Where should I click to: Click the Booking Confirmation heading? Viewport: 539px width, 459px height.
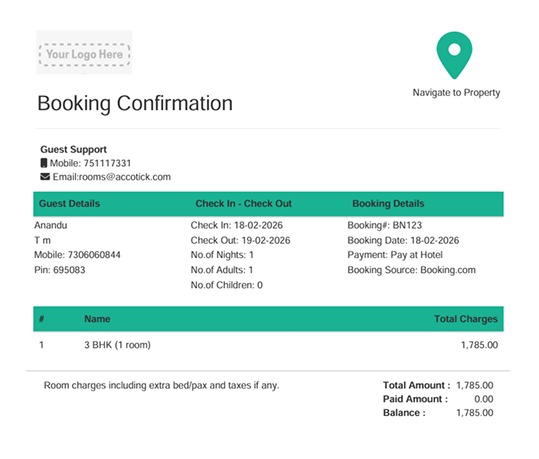(135, 103)
